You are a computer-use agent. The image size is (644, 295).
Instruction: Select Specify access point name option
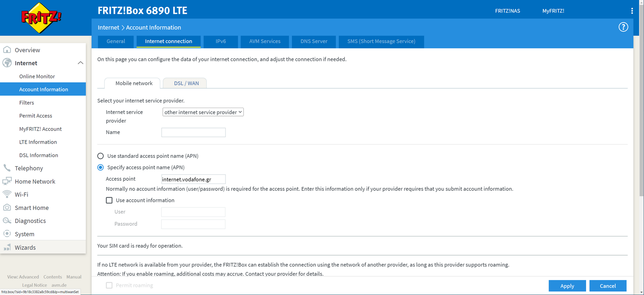pos(100,167)
